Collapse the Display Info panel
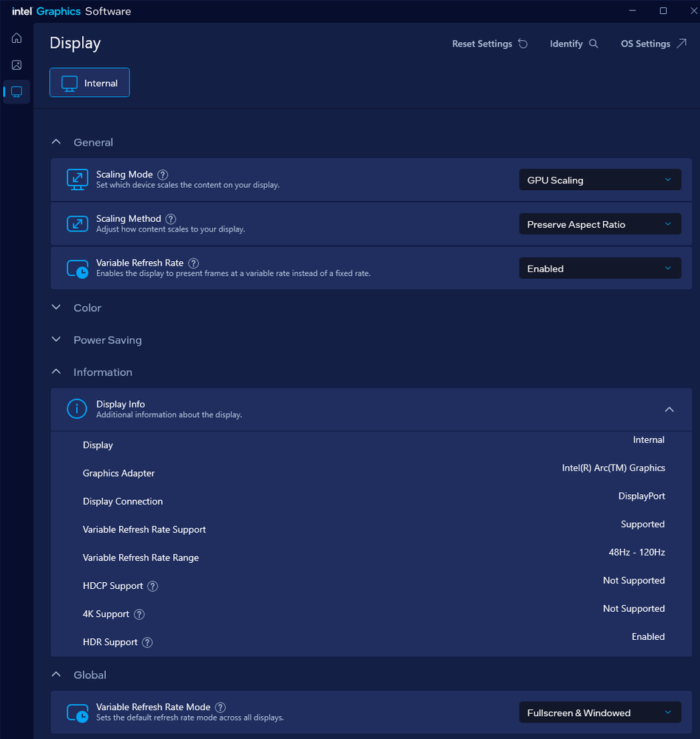 (x=669, y=410)
